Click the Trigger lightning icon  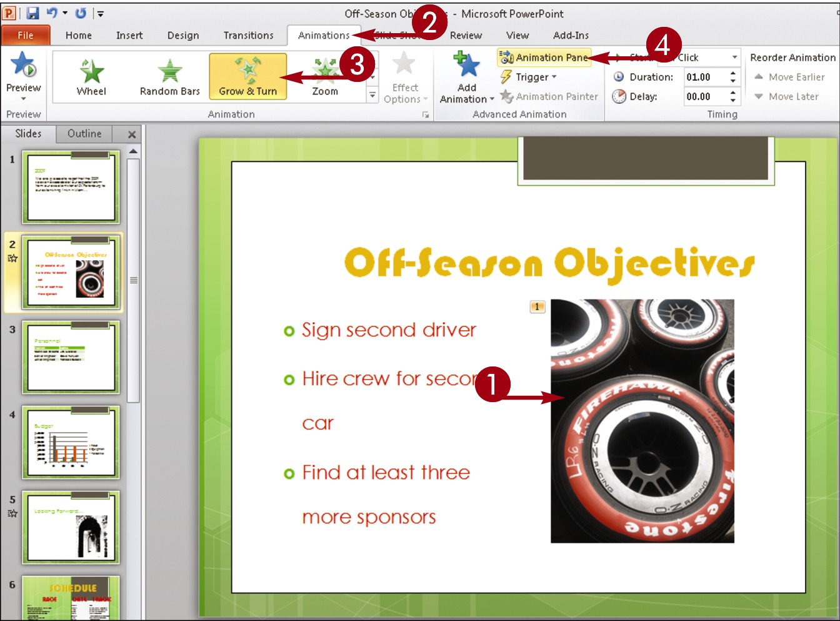click(x=506, y=77)
